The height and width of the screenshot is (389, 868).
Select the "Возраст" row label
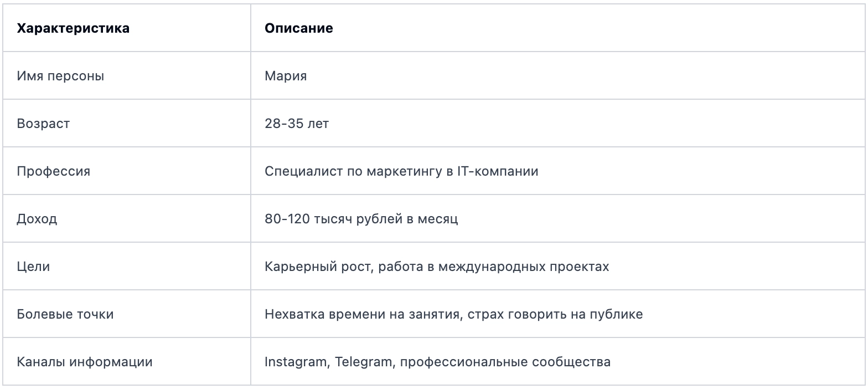(43, 124)
